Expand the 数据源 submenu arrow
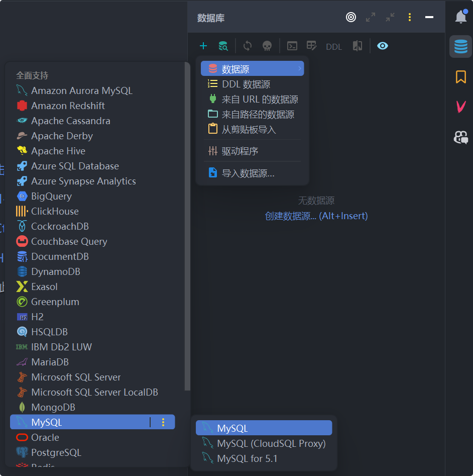The height and width of the screenshot is (476, 473). point(300,68)
